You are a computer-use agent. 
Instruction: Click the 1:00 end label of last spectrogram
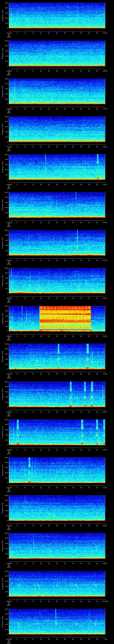(105, 639)
